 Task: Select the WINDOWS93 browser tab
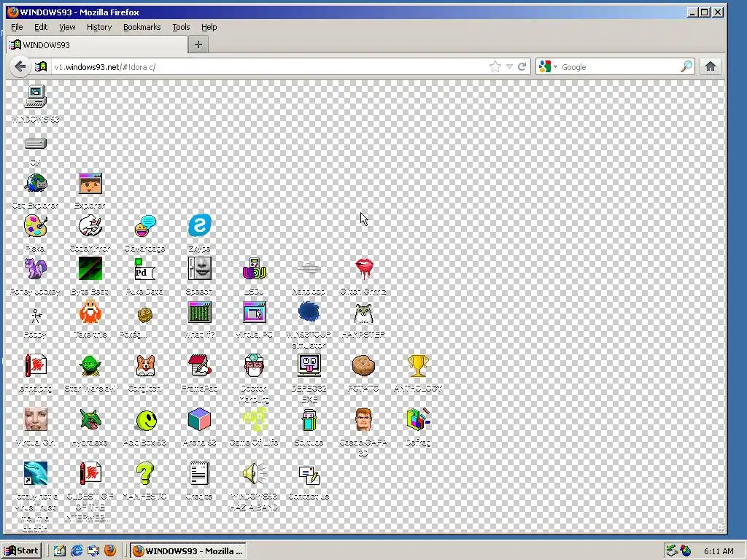click(97, 44)
